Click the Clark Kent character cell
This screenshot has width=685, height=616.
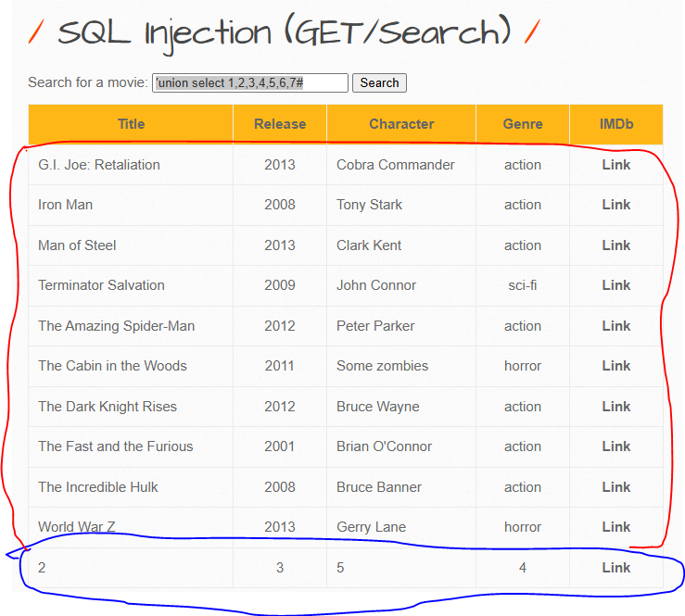tap(401, 245)
